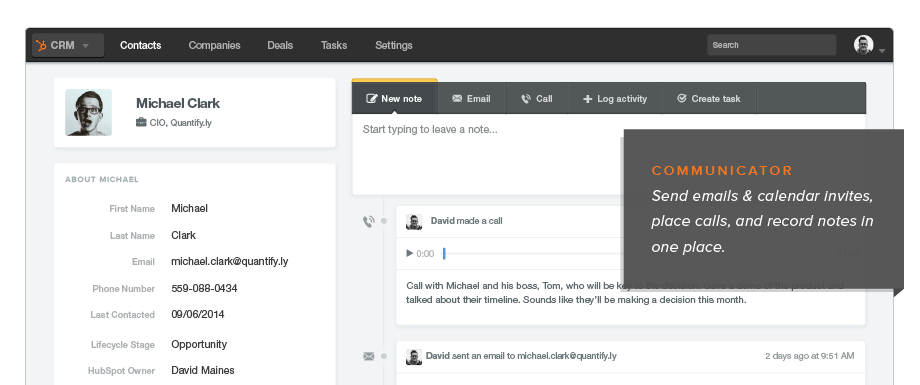
Task: Click HubSpot Owner value David Maines
Action: [203, 370]
